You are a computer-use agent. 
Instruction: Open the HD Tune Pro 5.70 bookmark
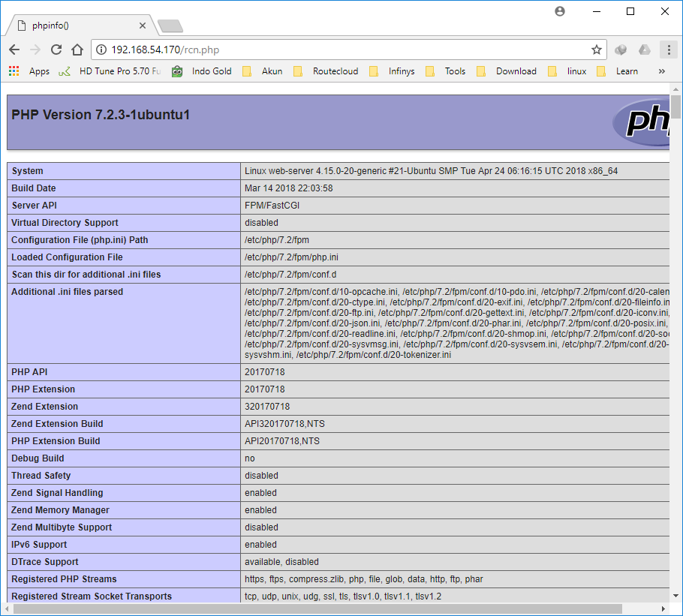(120, 71)
